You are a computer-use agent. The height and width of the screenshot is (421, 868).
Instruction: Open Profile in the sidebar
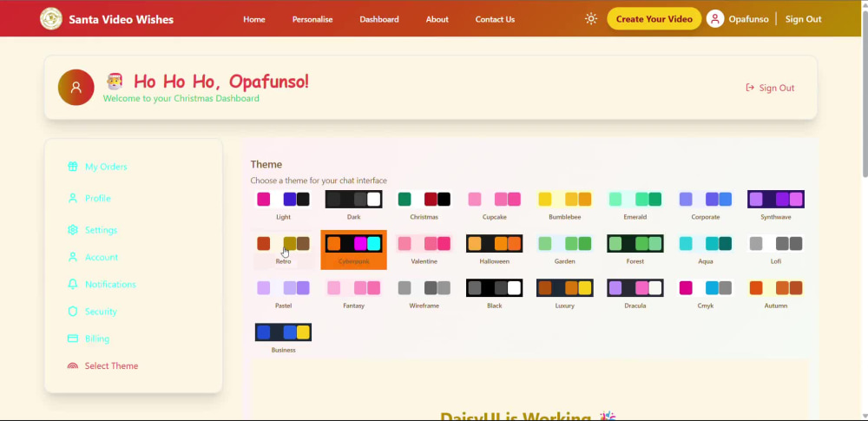pos(98,198)
